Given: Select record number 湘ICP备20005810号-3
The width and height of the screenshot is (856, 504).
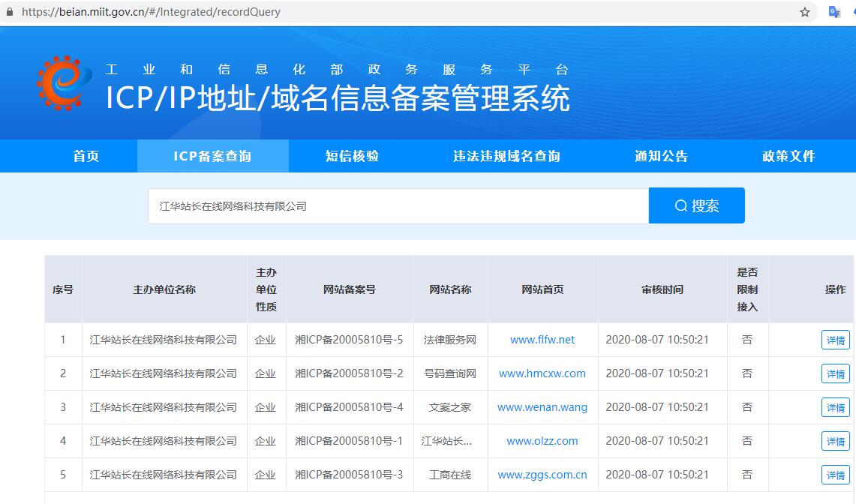Looking at the screenshot, I should point(349,475).
